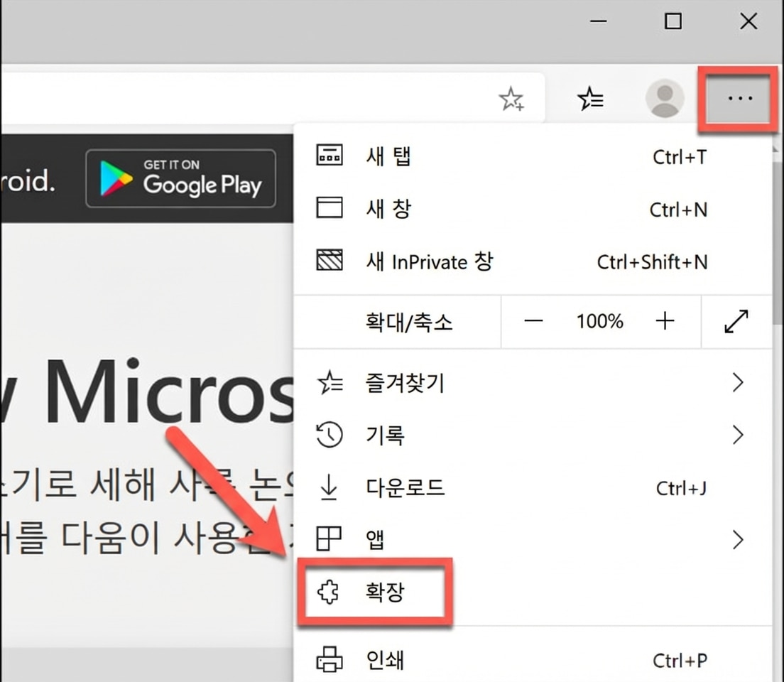Click the 다운로드 download arrow icon
784x682 pixels.
[329, 488]
